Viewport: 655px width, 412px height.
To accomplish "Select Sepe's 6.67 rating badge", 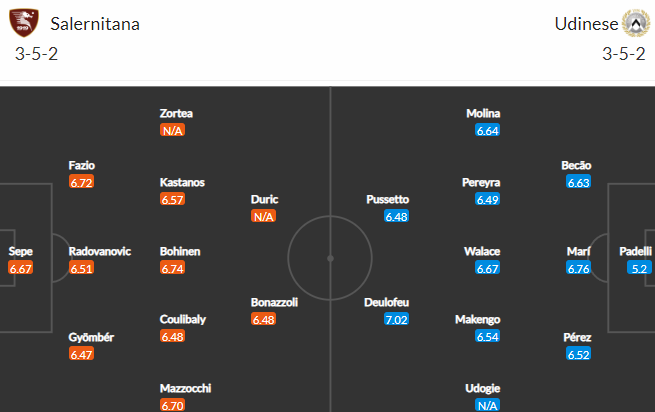I will tap(20, 268).
